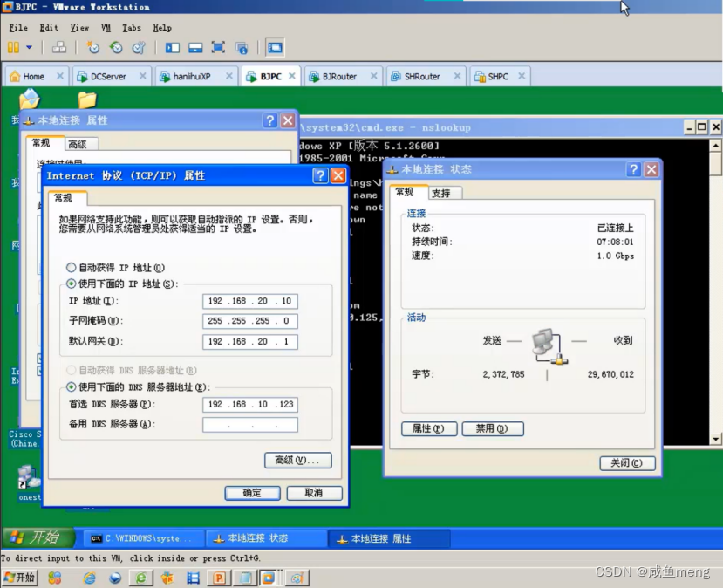The image size is (723, 588).
Task: Switch to the BJRouter VM tab
Action: click(x=339, y=77)
